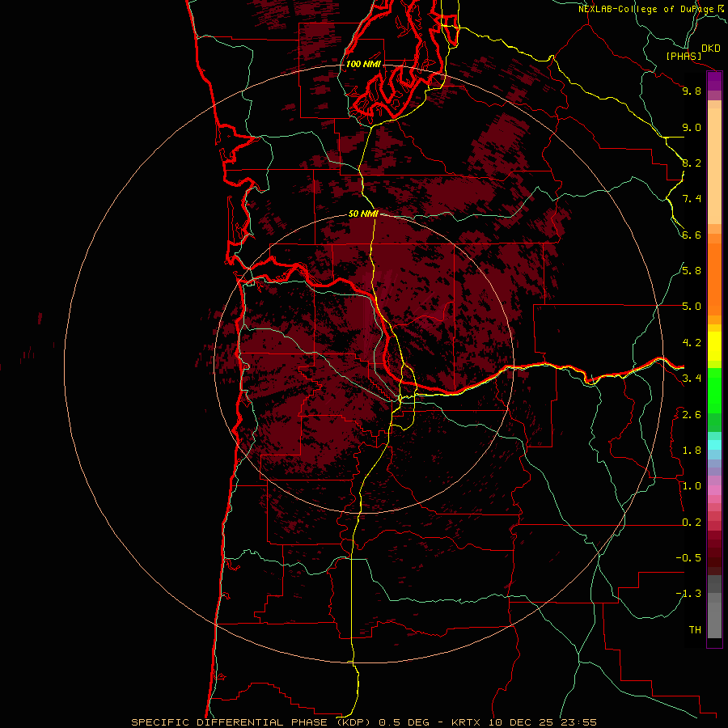The image size is (728, 728).
Task: Pick the peach segment of the color bar
Action: click(714, 166)
